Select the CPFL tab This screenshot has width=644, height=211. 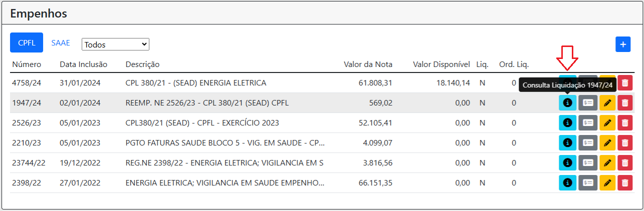(27, 43)
